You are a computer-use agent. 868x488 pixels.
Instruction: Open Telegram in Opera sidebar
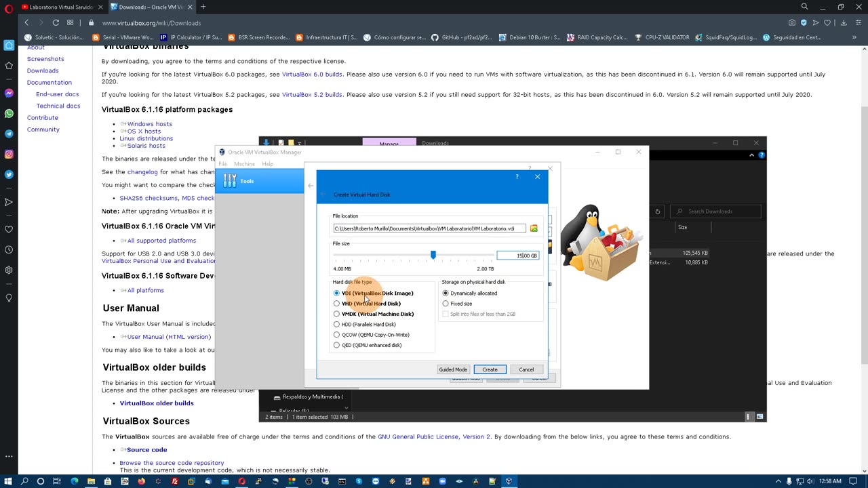point(9,134)
